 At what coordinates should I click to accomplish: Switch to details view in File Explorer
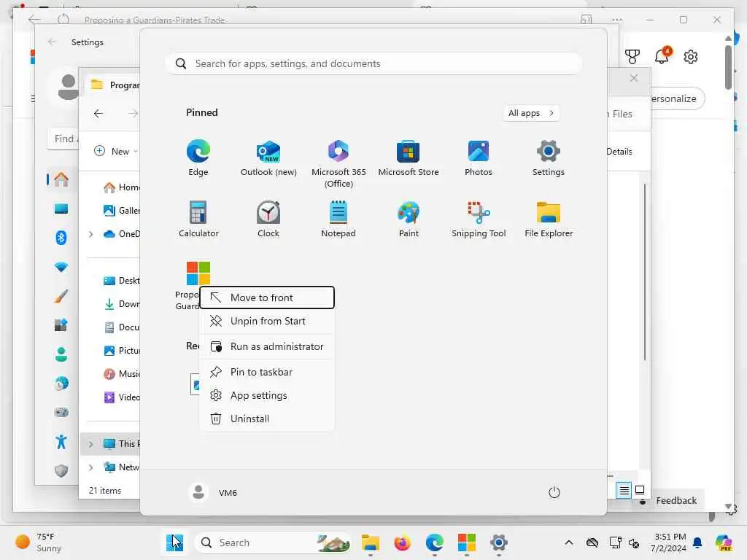[624, 490]
